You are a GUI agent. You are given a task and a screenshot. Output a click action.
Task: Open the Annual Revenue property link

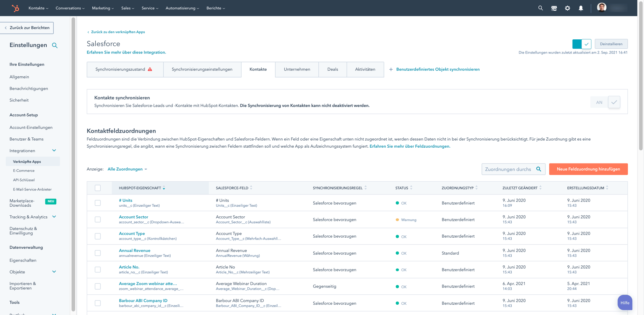coord(135,251)
